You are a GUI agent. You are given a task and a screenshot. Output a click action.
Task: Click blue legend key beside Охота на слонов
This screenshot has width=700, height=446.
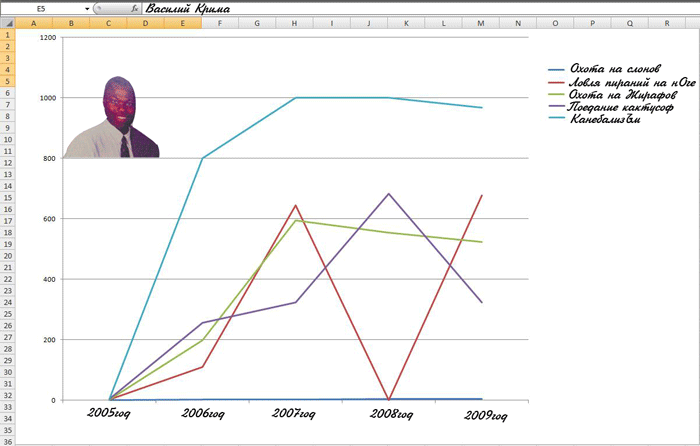(556, 70)
